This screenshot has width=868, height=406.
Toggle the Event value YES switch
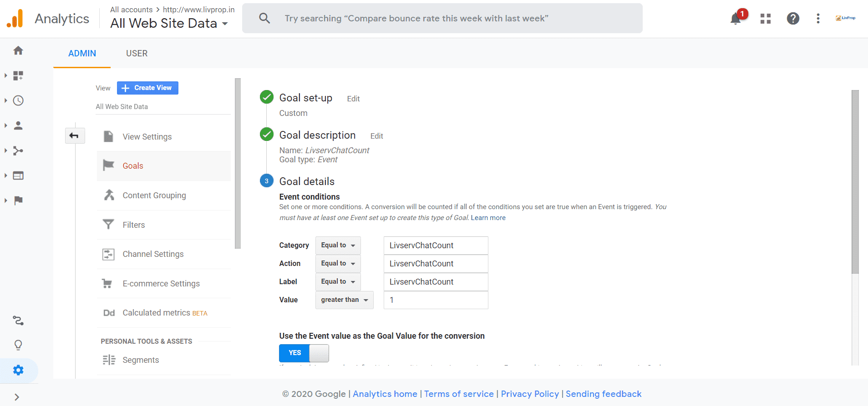click(x=304, y=353)
